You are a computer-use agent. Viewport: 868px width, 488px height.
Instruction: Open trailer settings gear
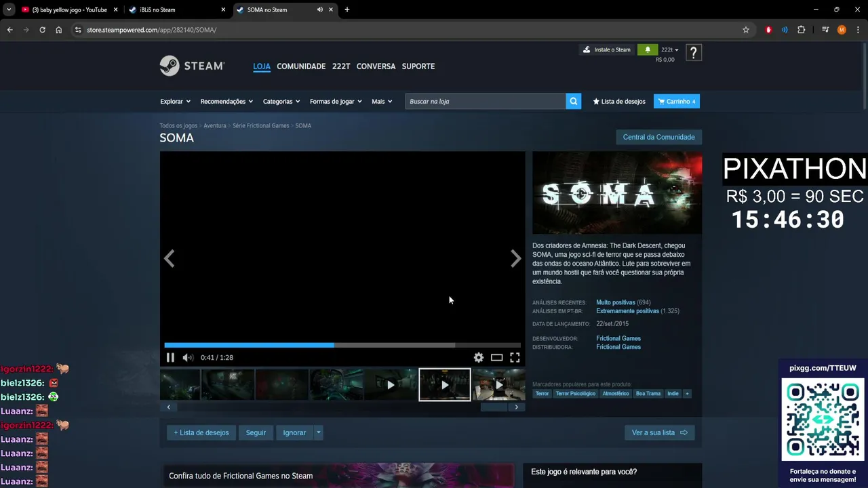(x=479, y=358)
